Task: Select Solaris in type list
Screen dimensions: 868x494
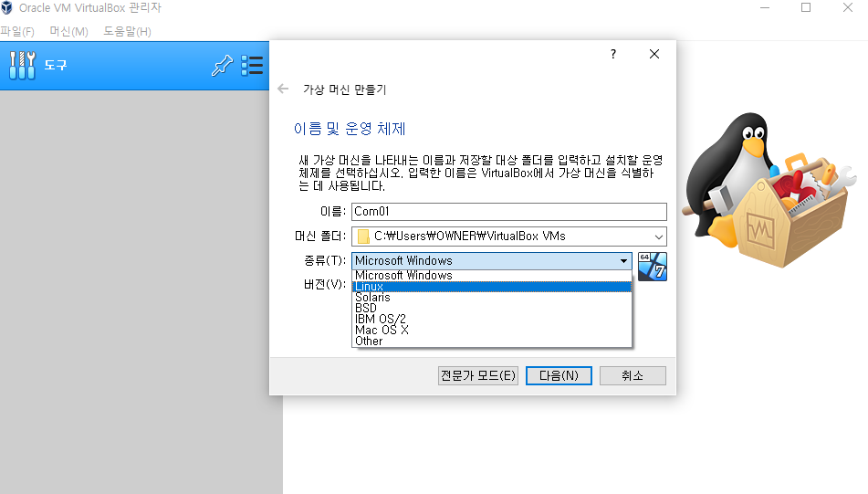Action: pyautogui.click(x=492, y=298)
